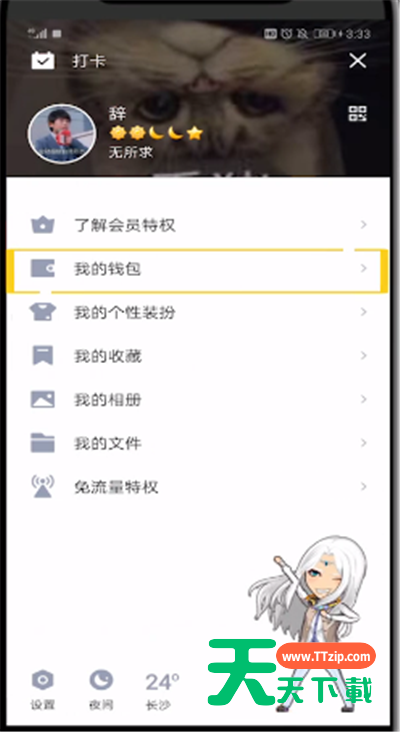The height and width of the screenshot is (732, 400).
Task: Expand 了解会员特权 via its chevron arrow
Action: click(364, 225)
